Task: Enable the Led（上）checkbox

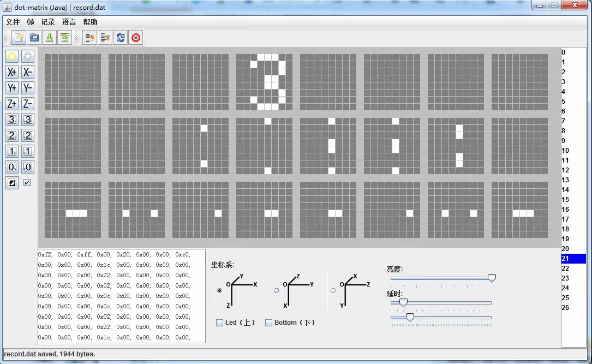Action: (x=219, y=323)
